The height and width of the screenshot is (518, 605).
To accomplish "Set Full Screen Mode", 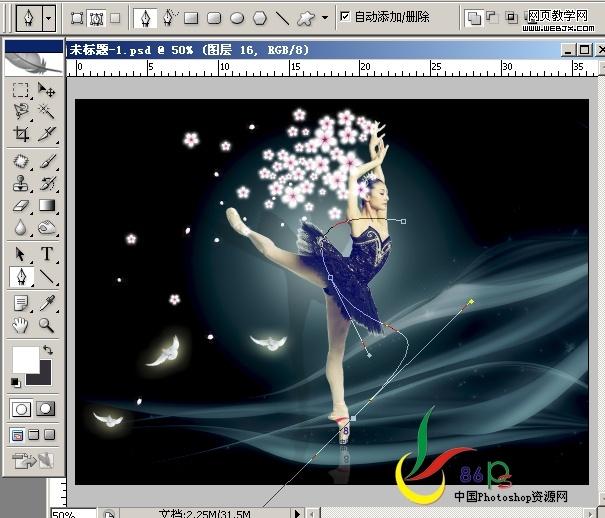I will (x=49, y=435).
